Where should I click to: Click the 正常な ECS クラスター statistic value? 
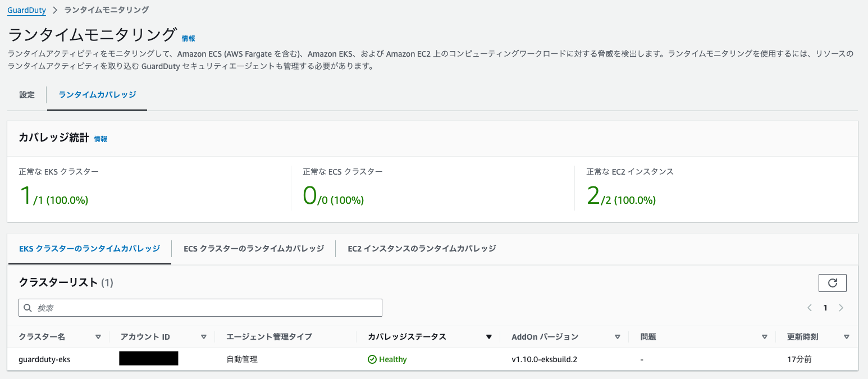[334, 197]
